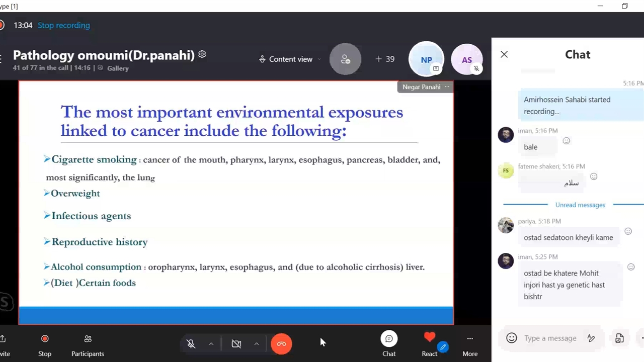Send a heart React
This screenshot has height=362, width=644.
coord(429,338)
